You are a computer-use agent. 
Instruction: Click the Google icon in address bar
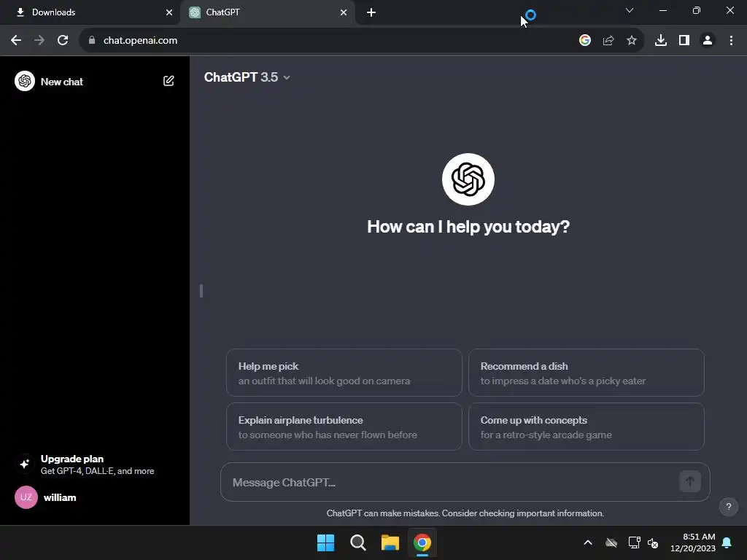pyautogui.click(x=584, y=40)
